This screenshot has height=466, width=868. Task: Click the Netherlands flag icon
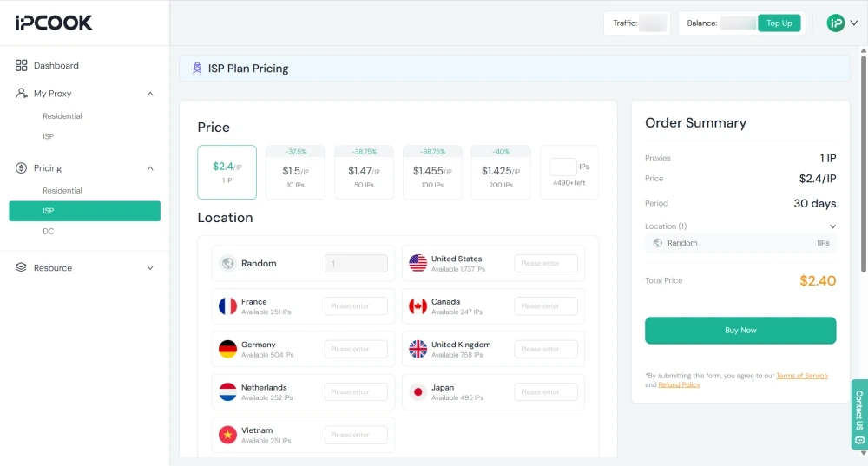[227, 392]
